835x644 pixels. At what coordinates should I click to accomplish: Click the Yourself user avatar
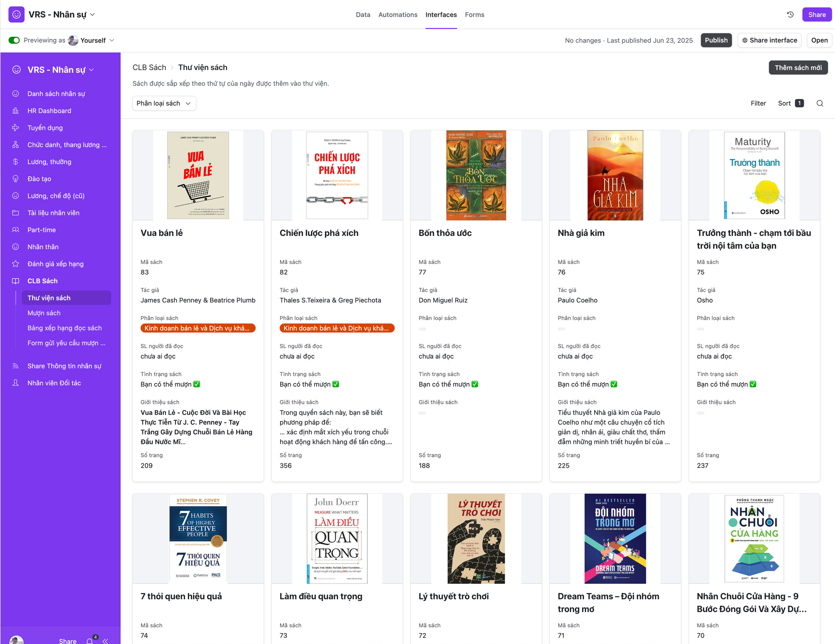[x=73, y=41]
